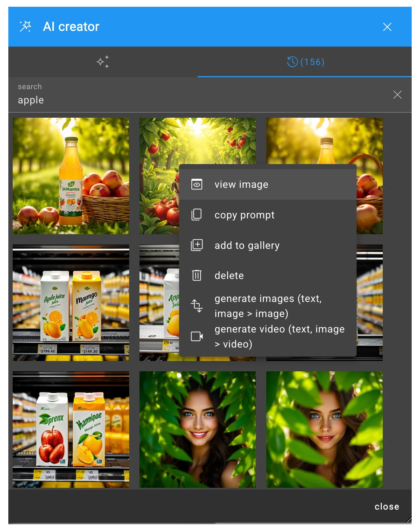Click the video camera icon for generate video
This screenshot has height=531, width=420.
(x=197, y=336)
